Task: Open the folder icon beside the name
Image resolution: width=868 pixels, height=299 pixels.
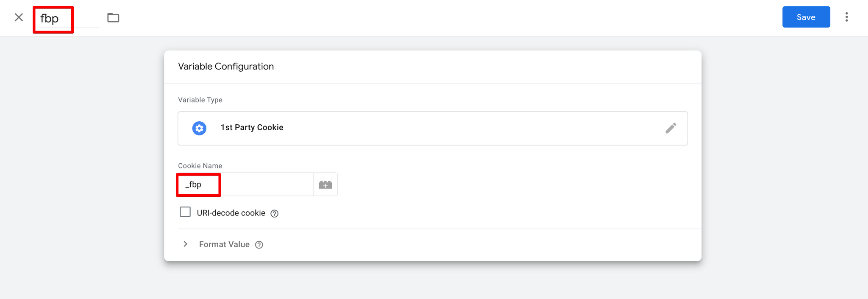Action: click(x=113, y=18)
